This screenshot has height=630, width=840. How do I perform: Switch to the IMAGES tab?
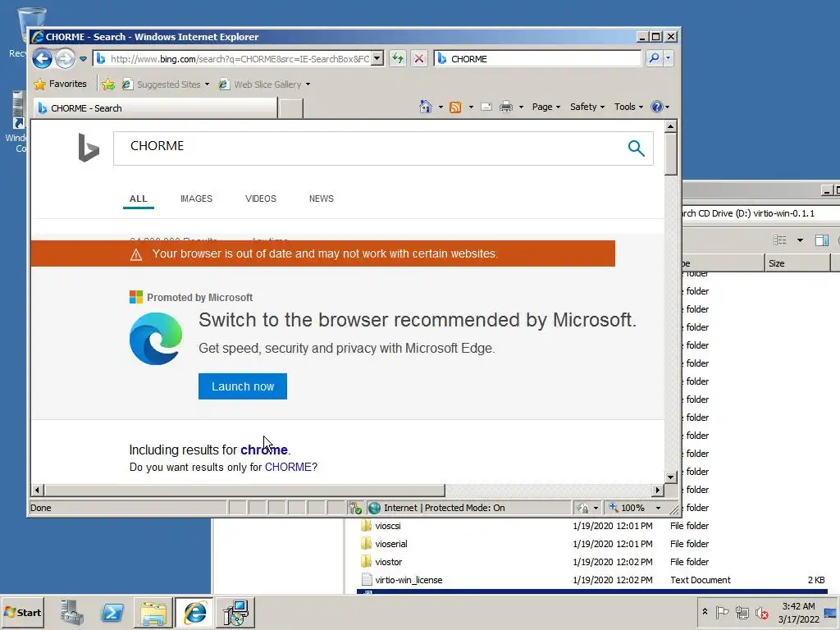coord(196,199)
